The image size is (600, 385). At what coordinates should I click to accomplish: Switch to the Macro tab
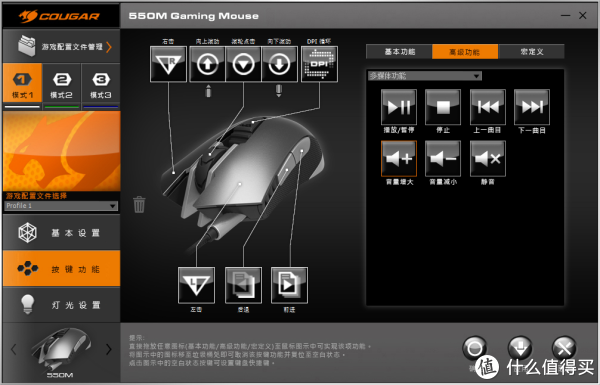pos(532,52)
